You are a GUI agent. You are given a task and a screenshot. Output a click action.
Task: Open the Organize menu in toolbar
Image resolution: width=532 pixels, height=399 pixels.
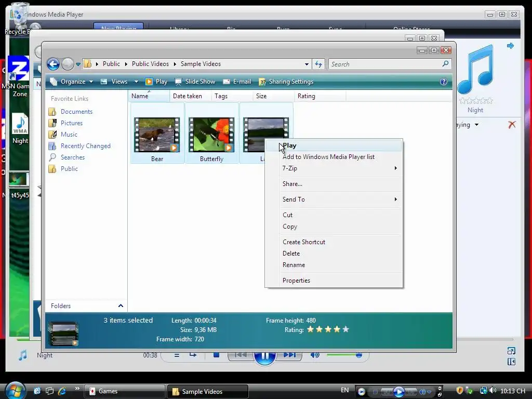(x=71, y=82)
